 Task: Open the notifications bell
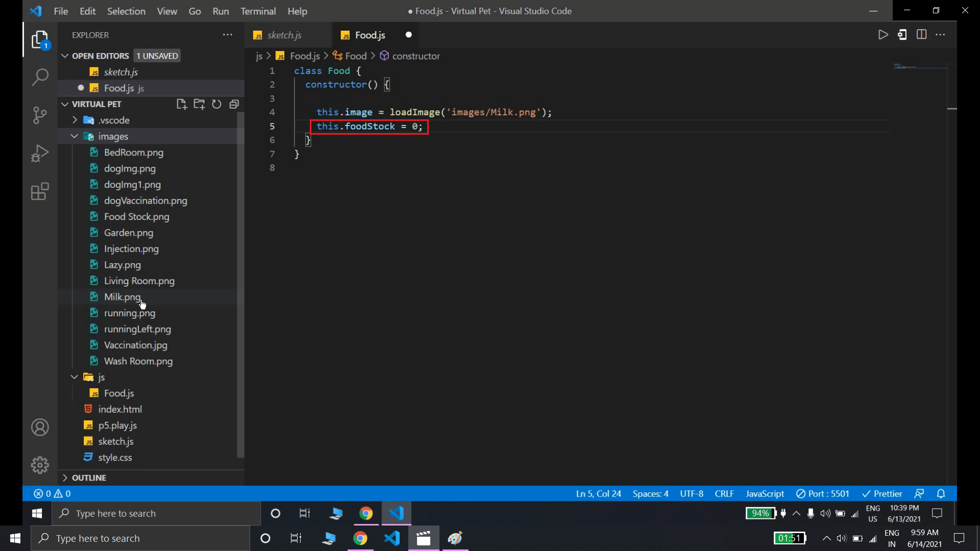tap(941, 493)
